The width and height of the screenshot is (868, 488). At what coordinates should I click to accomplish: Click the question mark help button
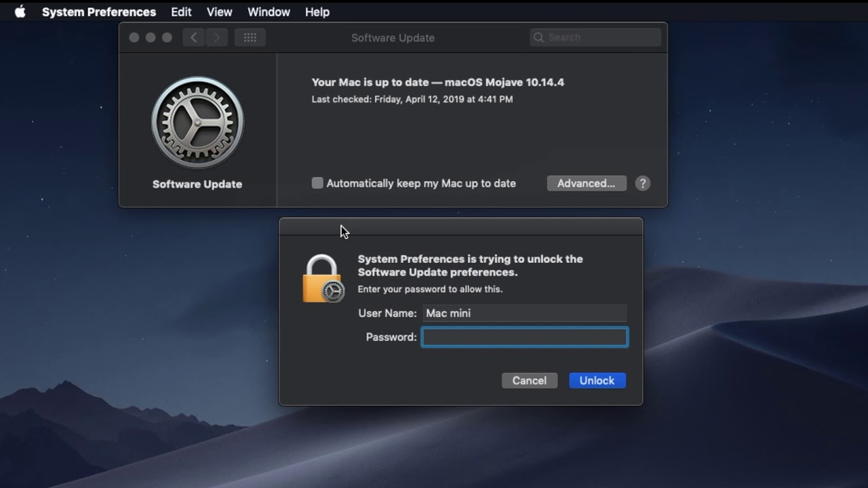(643, 183)
